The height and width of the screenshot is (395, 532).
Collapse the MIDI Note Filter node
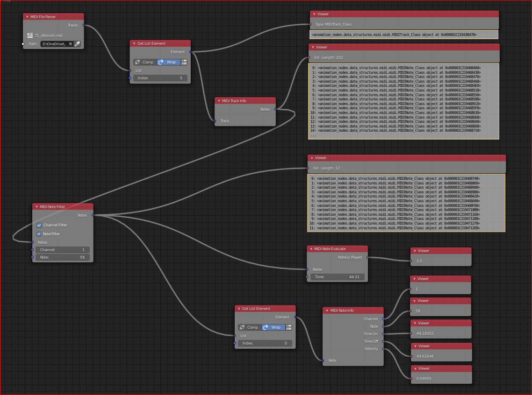tap(36, 207)
